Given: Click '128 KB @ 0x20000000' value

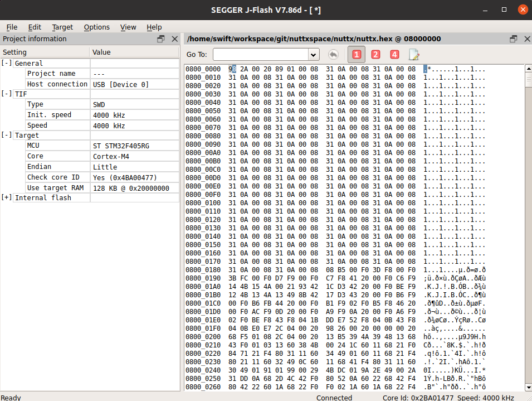Looking at the screenshot, I should [x=131, y=188].
